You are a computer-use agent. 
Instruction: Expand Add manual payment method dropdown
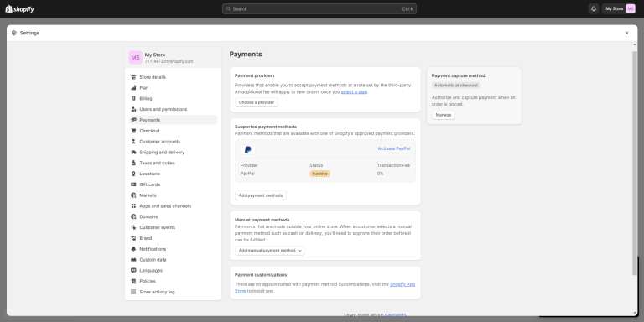pos(270,251)
